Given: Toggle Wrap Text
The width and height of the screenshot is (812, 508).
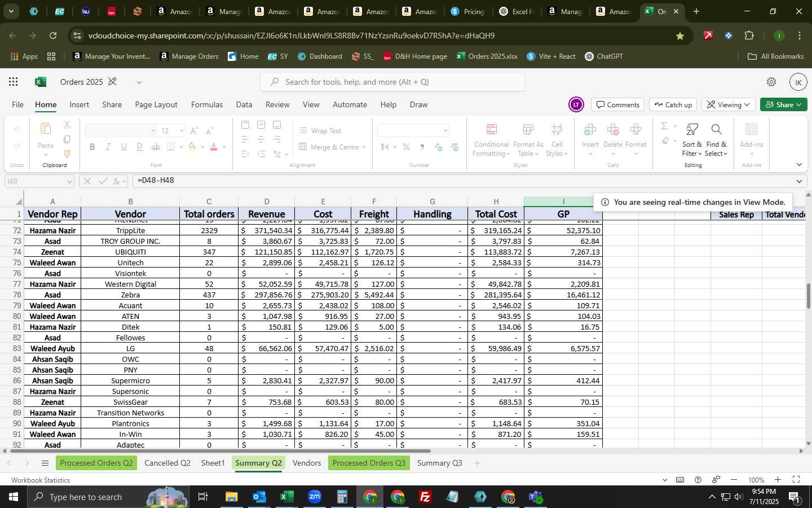Looking at the screenshot, I should [320, 130].
